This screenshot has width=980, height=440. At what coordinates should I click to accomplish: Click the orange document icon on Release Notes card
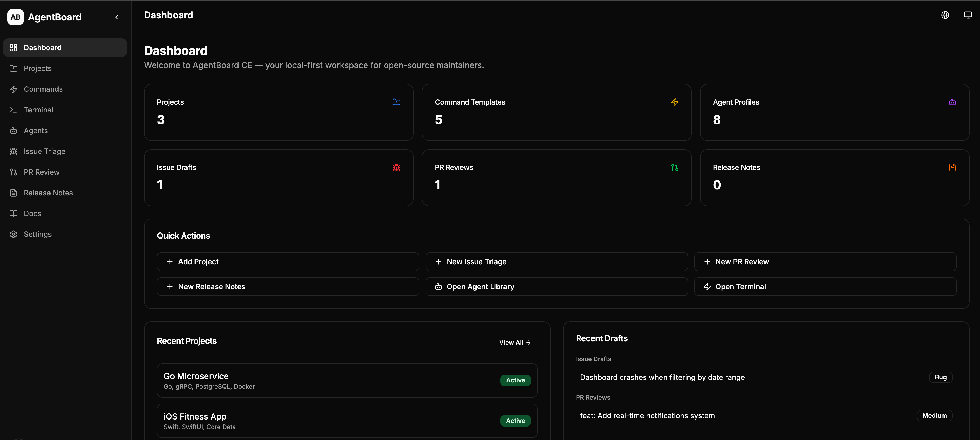pos(952,167)
